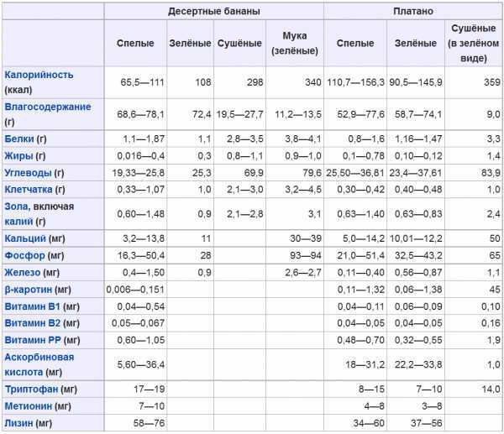Select the value 110,7—156,3
Viewport: 504px width, 434px height.
355,82
